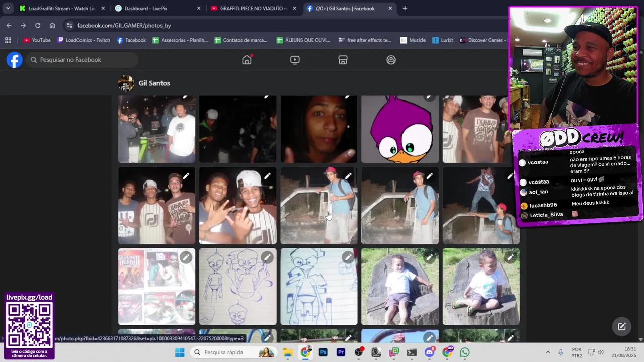Open the POR PTB2 language selector
The image size is (644, 362).
pos(577,352)
